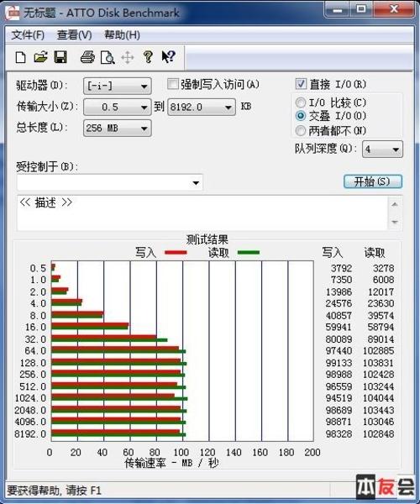Activate context help arrow-question icon
The image size is (420, 504).
(x=168, y=57)
